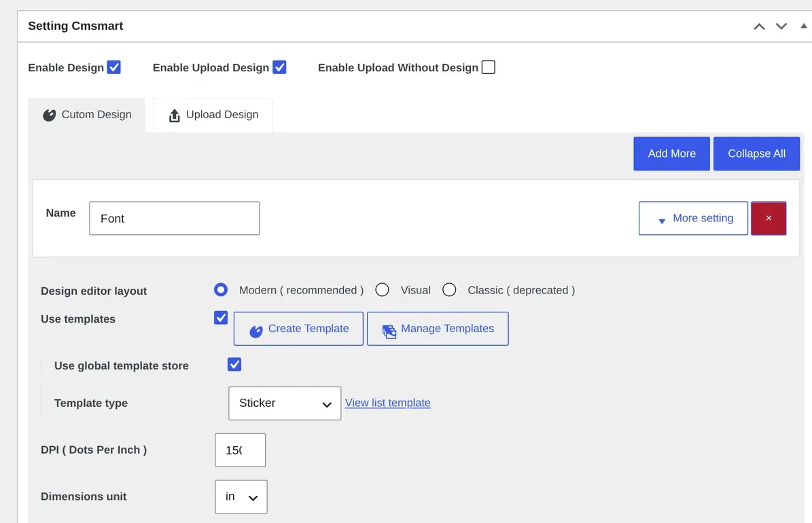
Task: Click the Collapse All button
Action: pyautogui.click(x=756, y=154)
